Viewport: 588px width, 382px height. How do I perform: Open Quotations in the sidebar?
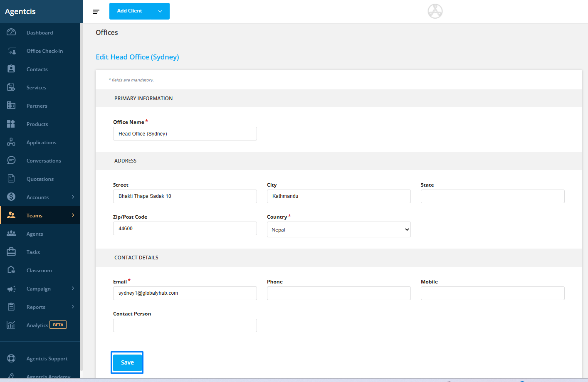40,179
